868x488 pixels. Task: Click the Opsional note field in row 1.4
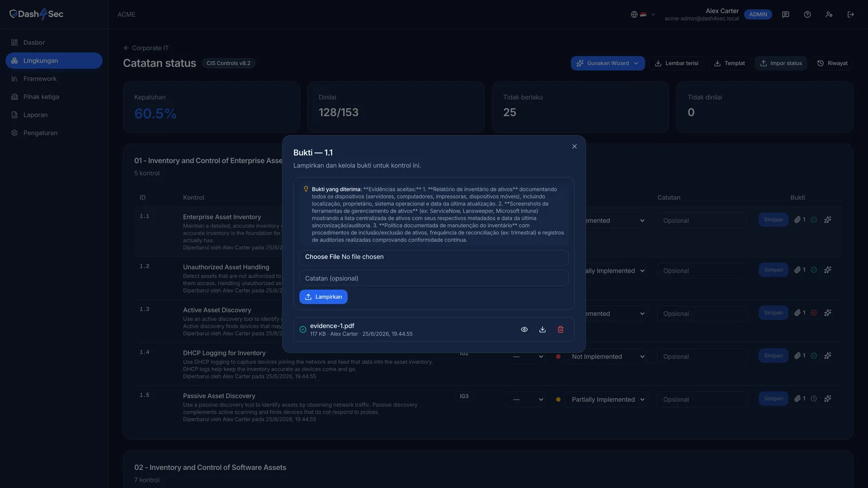703,357
